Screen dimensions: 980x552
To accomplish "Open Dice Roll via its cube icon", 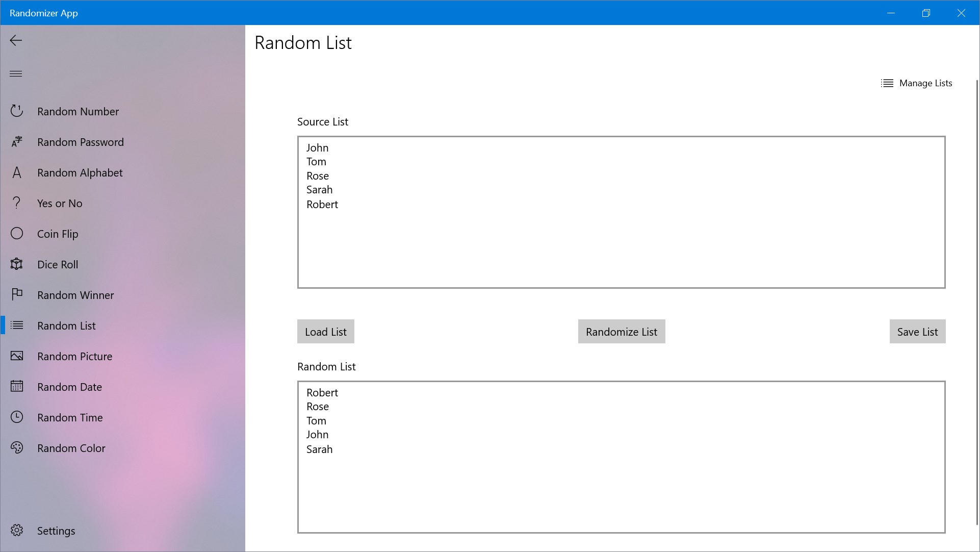I will (17, 264).
